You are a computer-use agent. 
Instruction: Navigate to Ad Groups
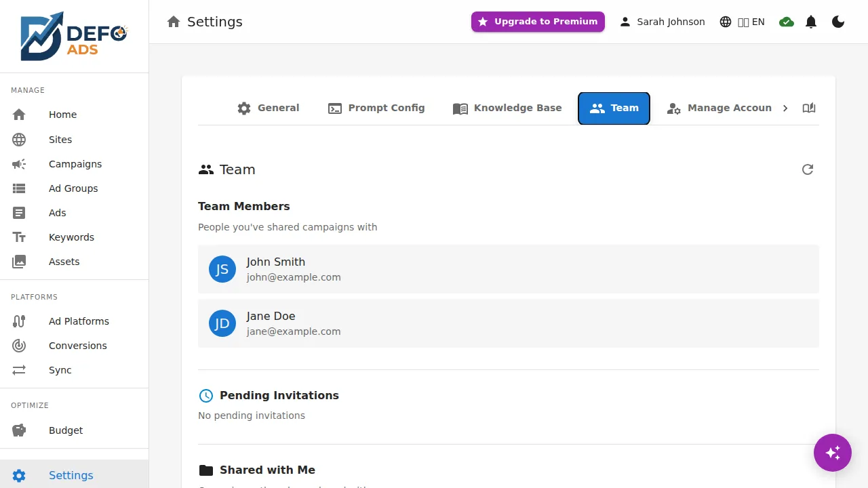click(x=74, y=188)
